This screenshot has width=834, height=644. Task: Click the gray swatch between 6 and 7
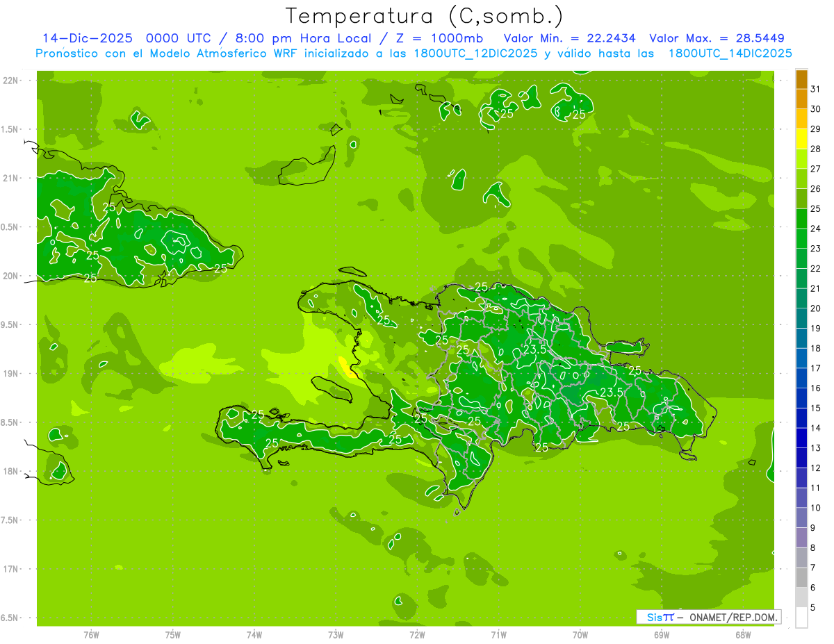click(801, 578)
